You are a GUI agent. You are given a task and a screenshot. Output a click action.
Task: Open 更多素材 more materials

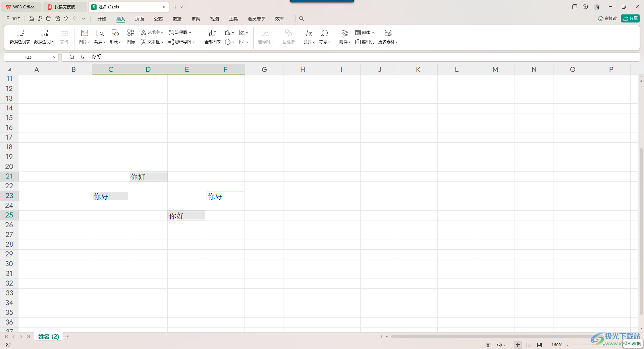pyautogui.click(x=388, y=37)
